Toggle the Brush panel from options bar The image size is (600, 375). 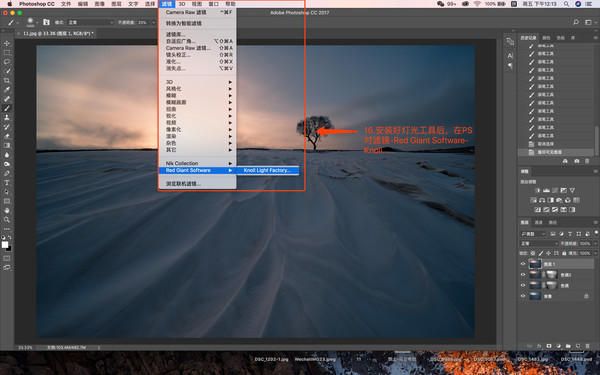(46, 22)
